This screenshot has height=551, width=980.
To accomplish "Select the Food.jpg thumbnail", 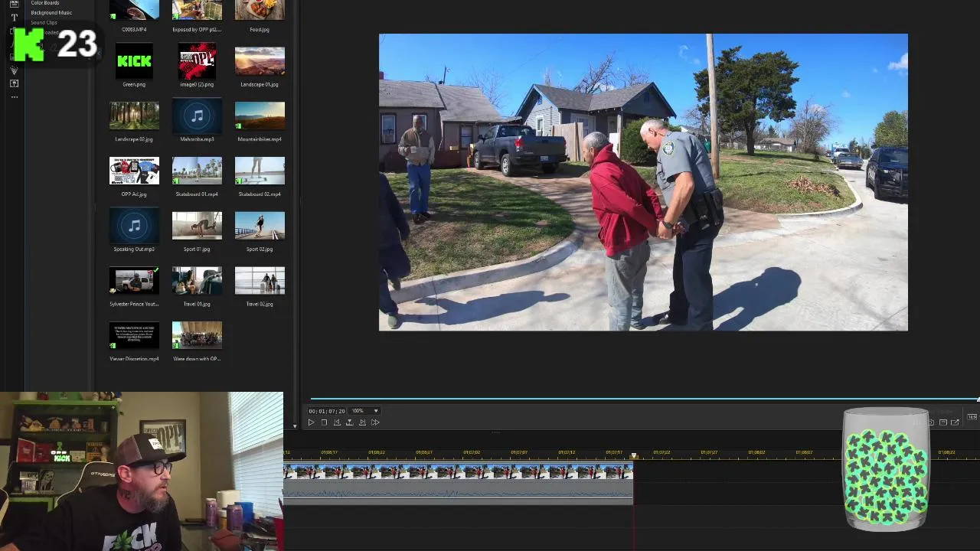I will pos(260,10).
